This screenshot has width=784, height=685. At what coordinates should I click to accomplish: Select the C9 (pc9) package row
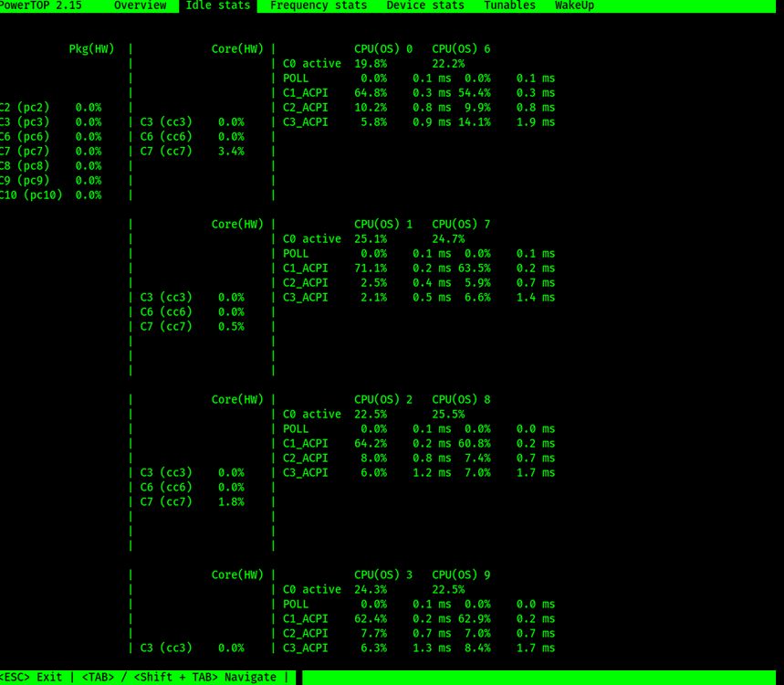50,180
